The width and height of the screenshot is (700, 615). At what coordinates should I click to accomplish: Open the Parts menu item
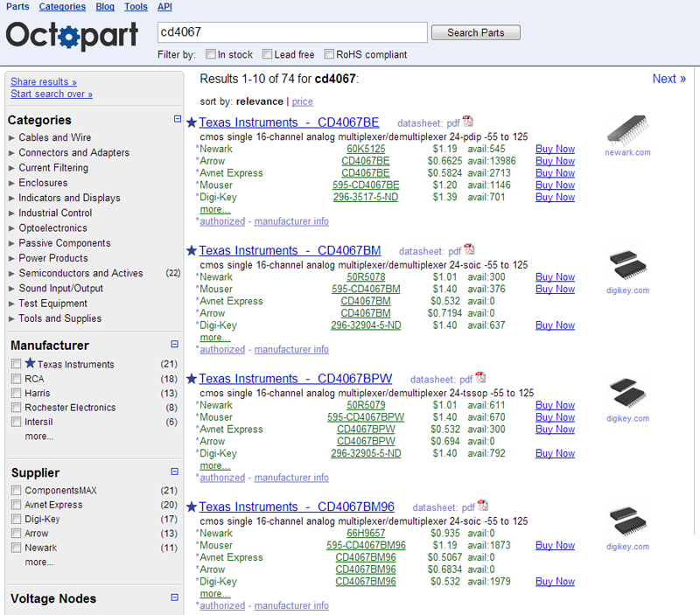pyautogui.click(x=17, y=7)
